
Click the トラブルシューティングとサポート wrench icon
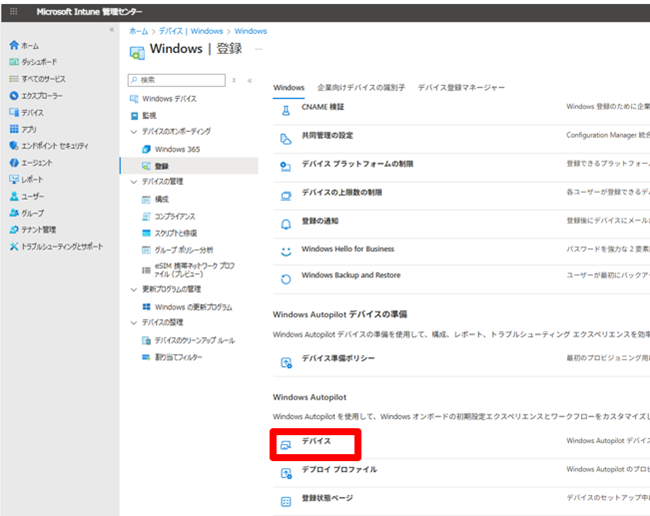click(x=13, y=246)
